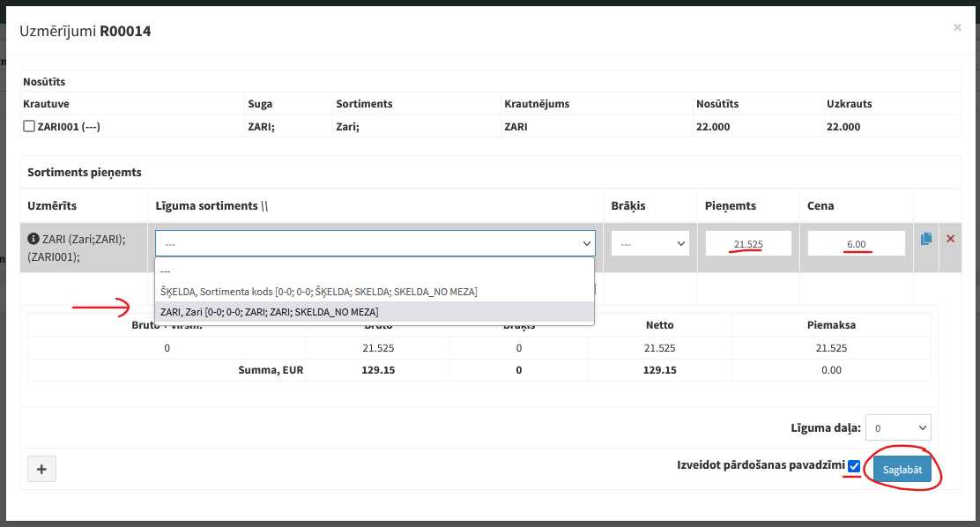The height and width of the screenshot is (527, 980).
Task: Click the Uzkrauts column header
Action: tap(849, 104)
